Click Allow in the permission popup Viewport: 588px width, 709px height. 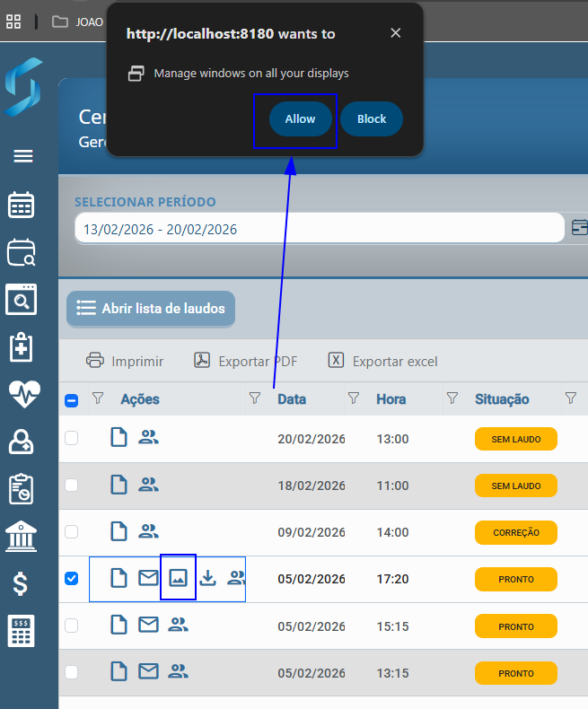pos(300,119)
